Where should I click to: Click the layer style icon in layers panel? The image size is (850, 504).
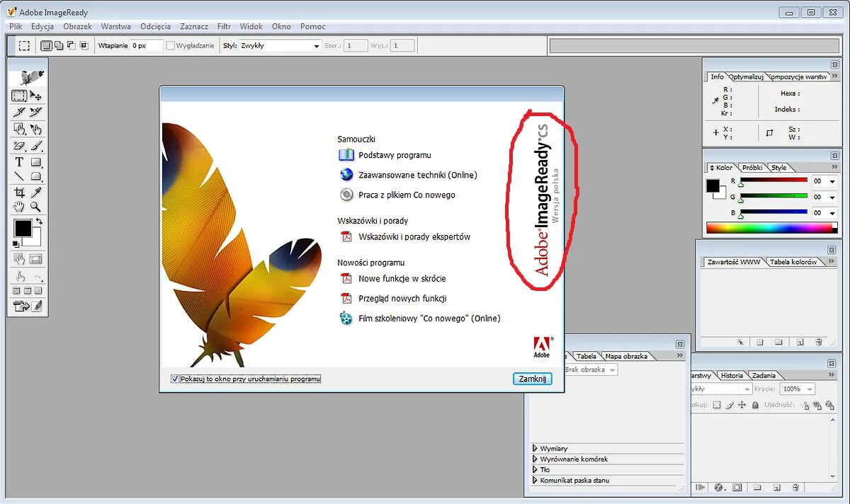point(719,487)
